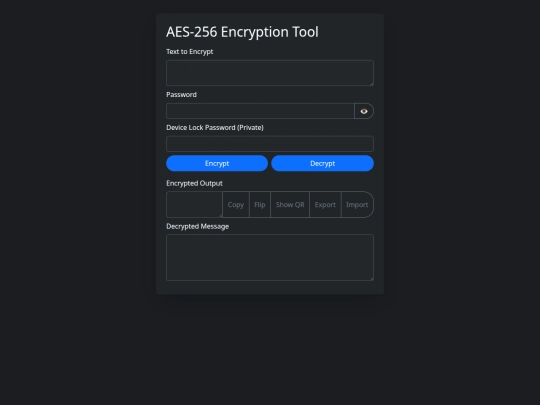Export the encrypted output
This screenshot has height=405, width=540.
[x=325, y=205]
